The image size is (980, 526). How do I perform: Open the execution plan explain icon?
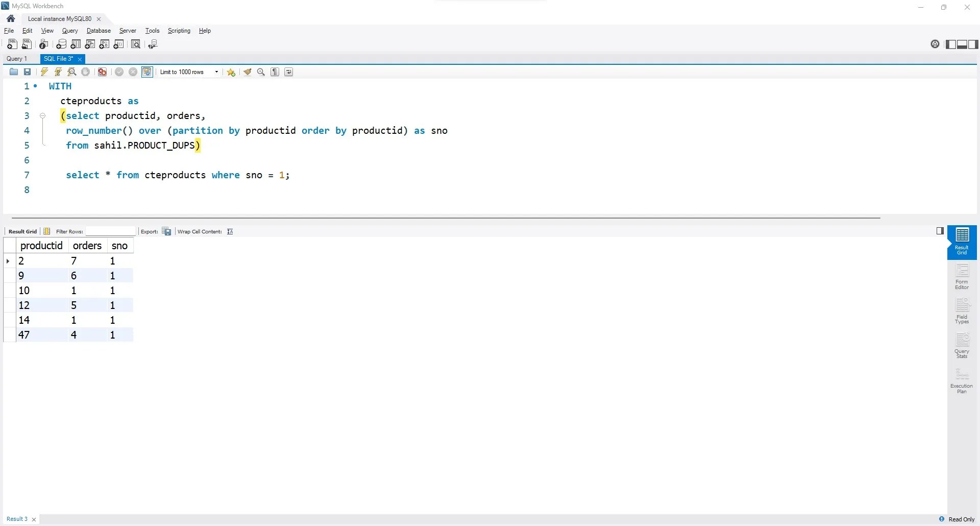click(71, 72)
